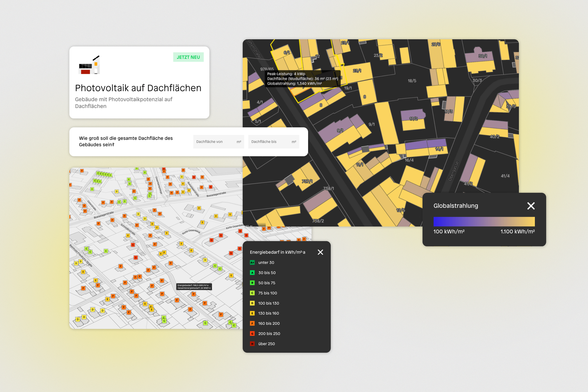Click the 'JETZT NEU' badge
588x392 pixels.
tap(188, 57)
